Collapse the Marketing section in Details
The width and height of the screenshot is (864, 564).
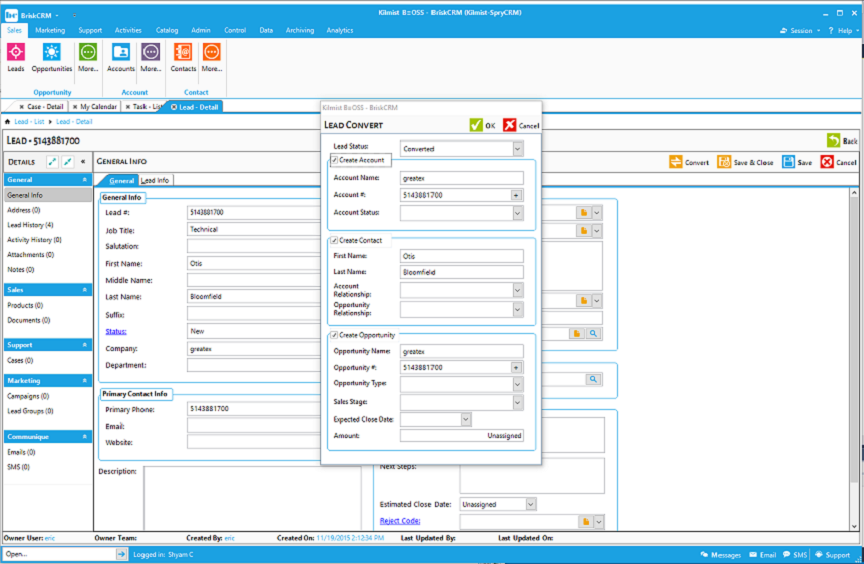[x=84, y=381]
